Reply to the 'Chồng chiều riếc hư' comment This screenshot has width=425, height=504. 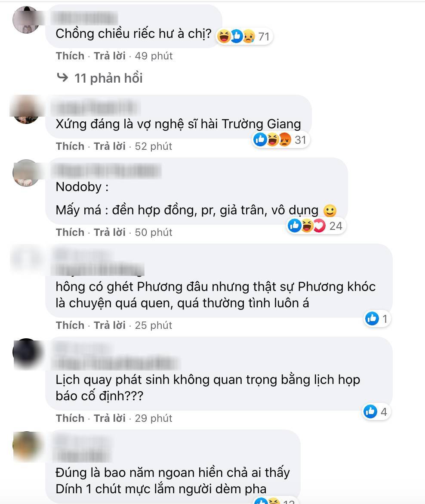tap(110, 56)
